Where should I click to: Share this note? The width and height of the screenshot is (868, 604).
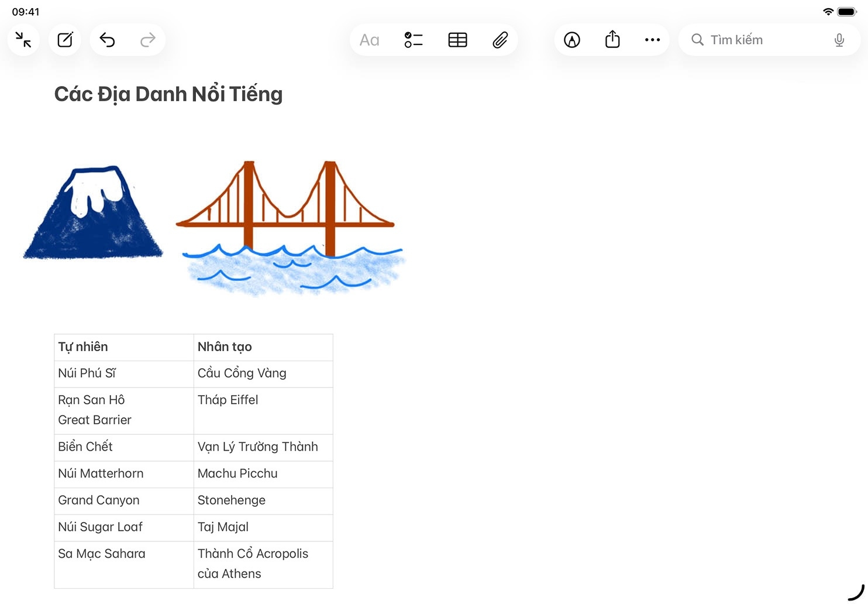coord(612,40)
